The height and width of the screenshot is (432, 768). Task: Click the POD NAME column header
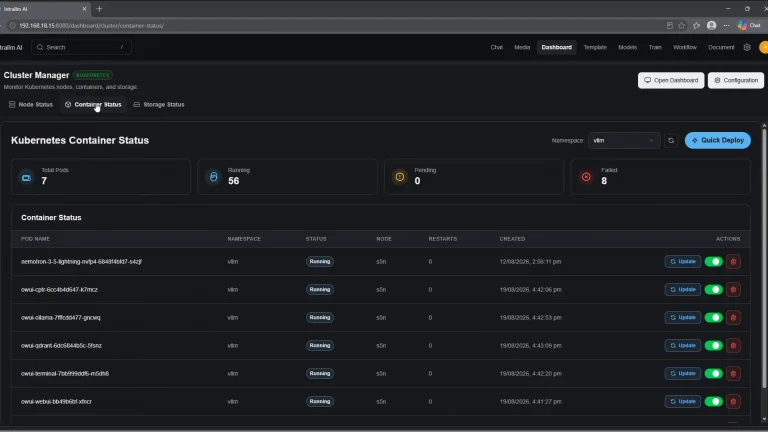35,239
